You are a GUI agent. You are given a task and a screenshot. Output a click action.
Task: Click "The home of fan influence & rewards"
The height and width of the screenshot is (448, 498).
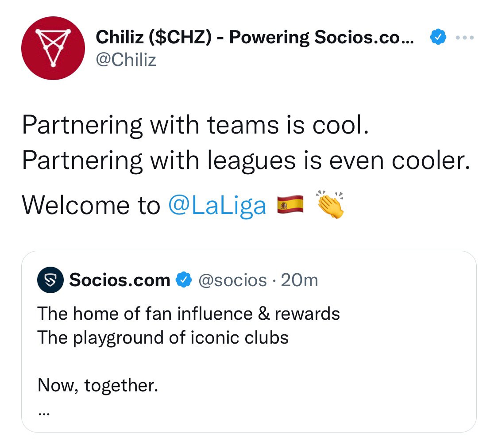[x=189, y=314]
